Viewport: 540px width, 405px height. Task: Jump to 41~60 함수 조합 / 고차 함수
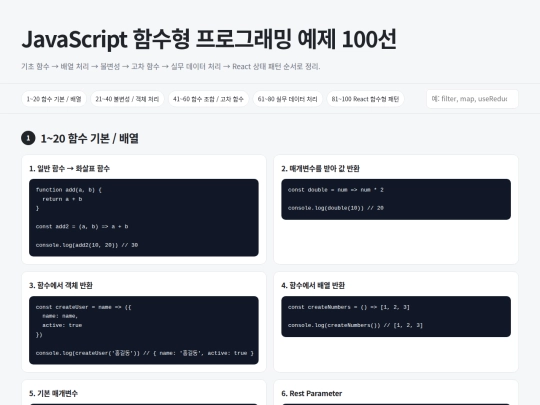pos(208,99)
